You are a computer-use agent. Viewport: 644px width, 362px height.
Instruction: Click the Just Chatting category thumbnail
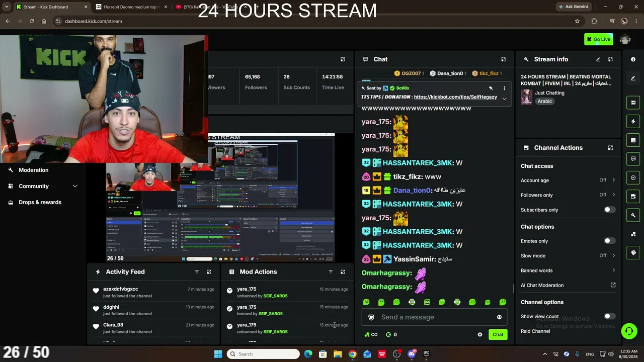[x=527, y=97]
